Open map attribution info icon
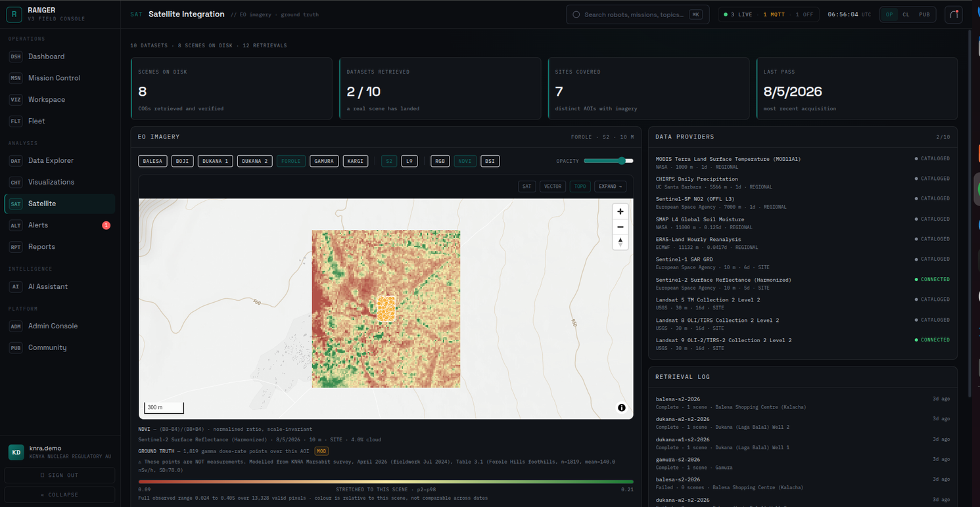980x507 pixels. [622, 408]
